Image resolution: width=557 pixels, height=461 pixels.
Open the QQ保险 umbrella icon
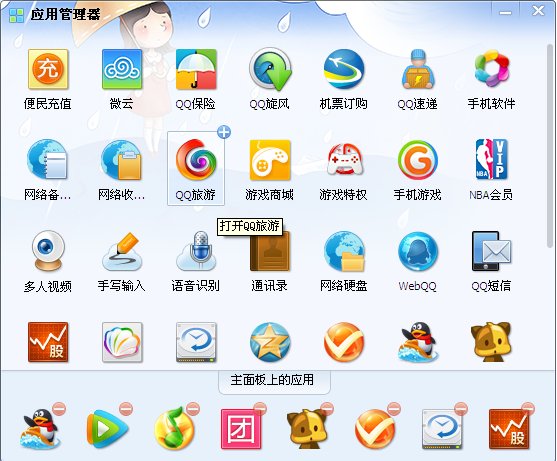tap(196, 69)
